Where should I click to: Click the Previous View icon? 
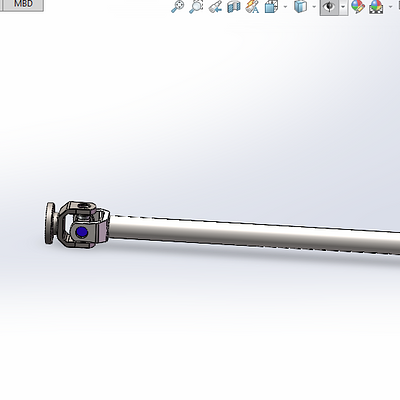[x=215, y=7]
